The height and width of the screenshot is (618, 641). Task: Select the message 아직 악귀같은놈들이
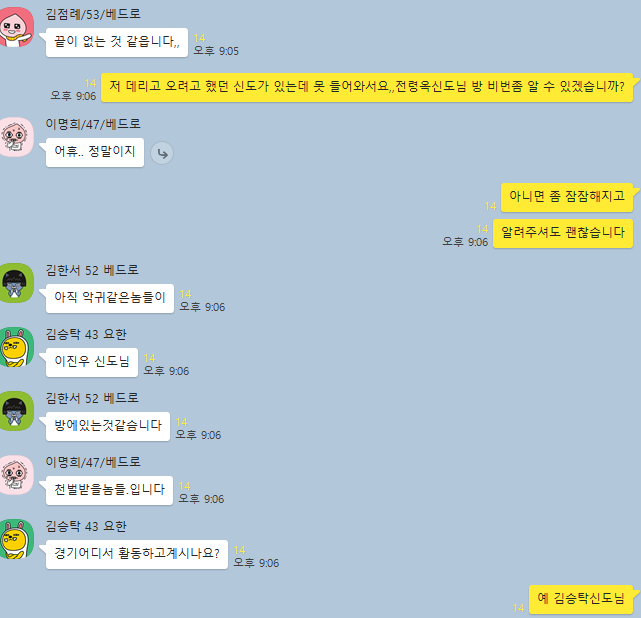point(110,298)
